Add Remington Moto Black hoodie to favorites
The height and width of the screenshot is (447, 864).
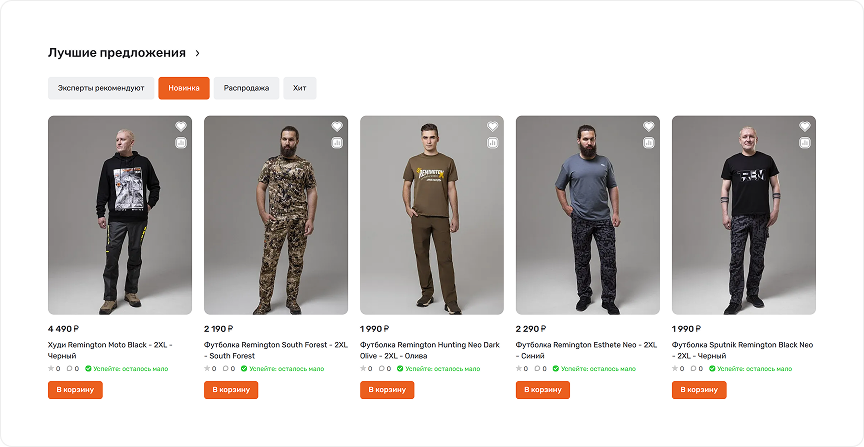click(181, 127)
